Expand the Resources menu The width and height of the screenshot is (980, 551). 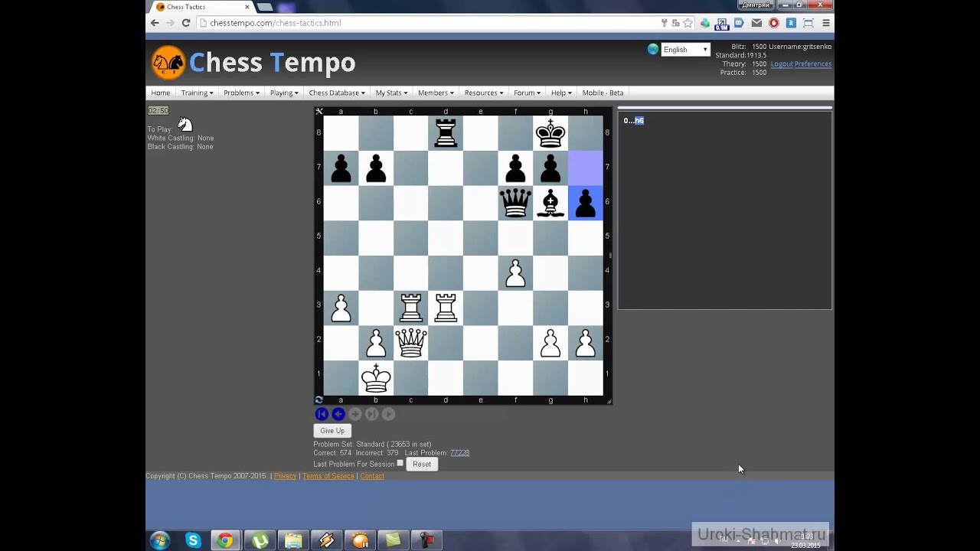[x=484, y=93]
